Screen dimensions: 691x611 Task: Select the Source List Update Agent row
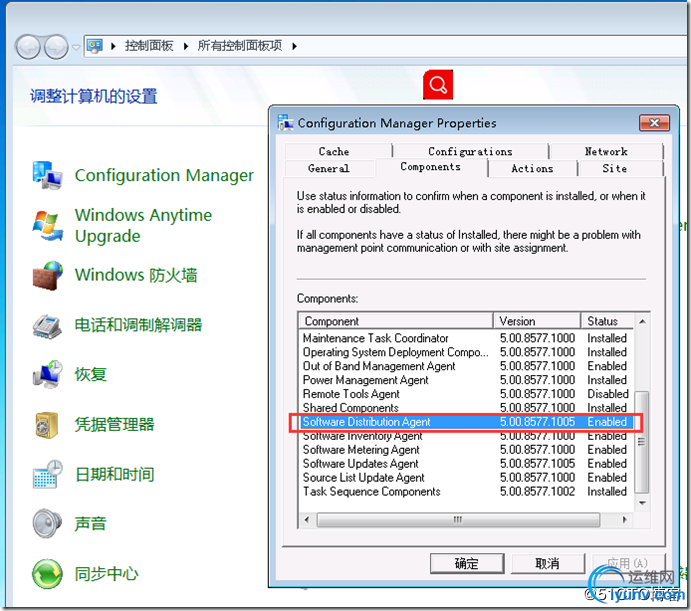[467, 477]
